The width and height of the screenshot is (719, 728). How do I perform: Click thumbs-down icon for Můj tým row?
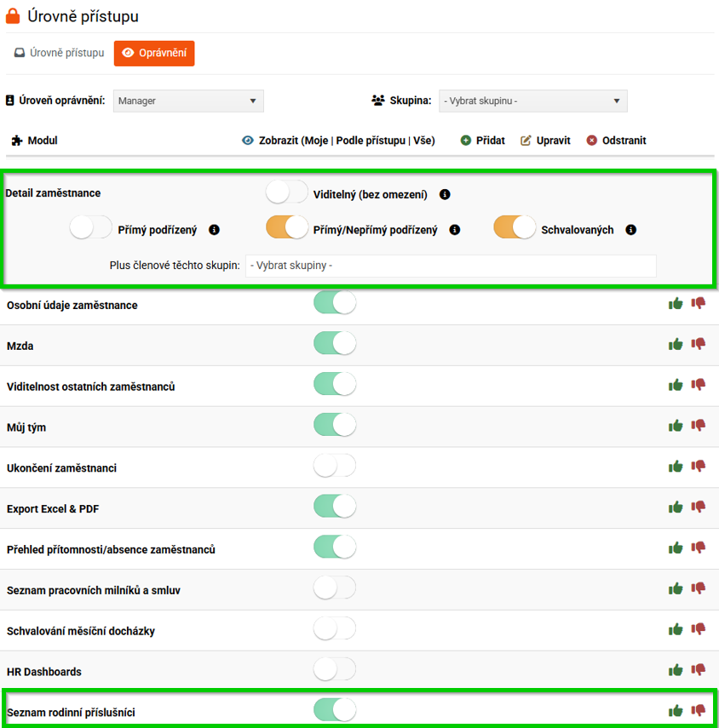tap(699, 425)
